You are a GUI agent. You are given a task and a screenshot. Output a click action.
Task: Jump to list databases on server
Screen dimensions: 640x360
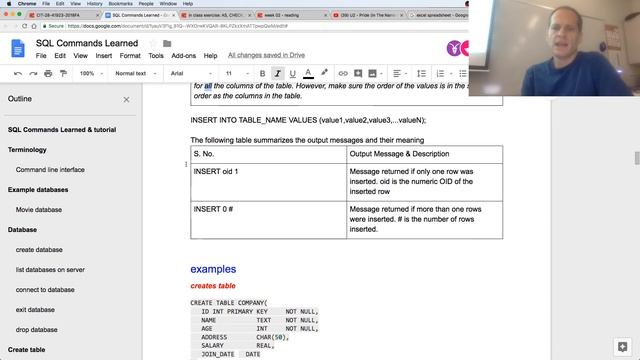coord(50,270)
